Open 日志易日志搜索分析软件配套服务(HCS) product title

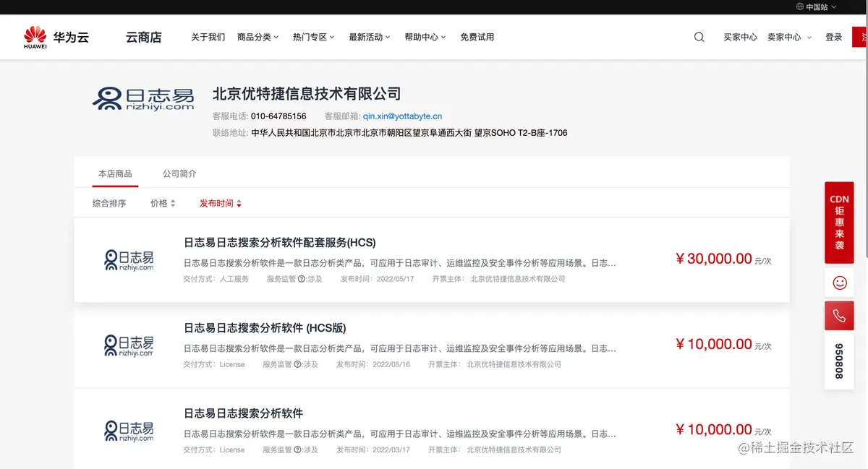click(280, 242)
